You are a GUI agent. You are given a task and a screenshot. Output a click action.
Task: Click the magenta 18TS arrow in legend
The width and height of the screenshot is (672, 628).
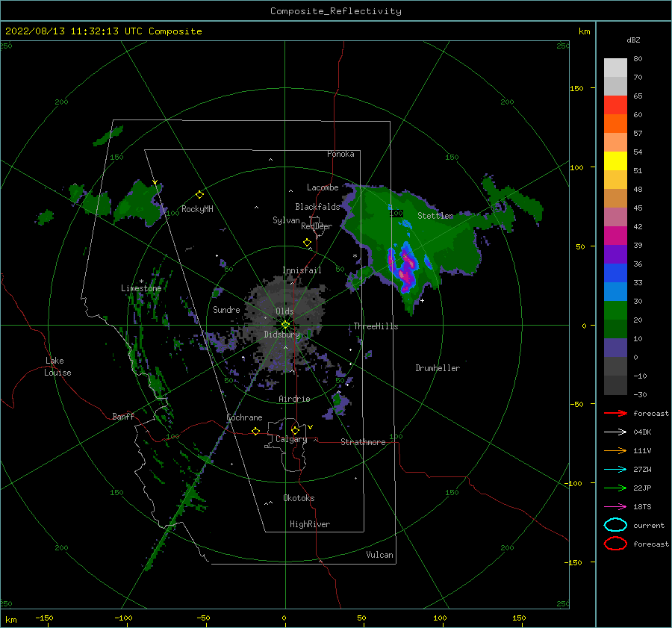point(615,507)
